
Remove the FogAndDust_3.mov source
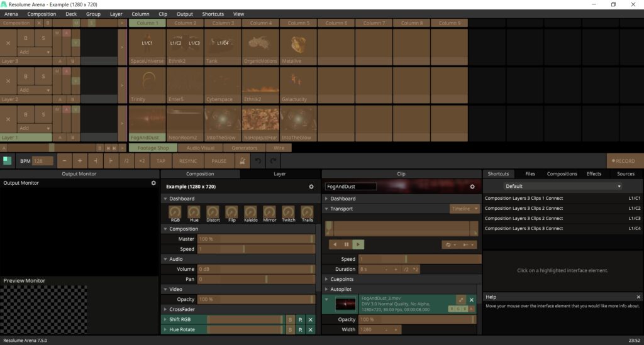click(x=472, y=300)
